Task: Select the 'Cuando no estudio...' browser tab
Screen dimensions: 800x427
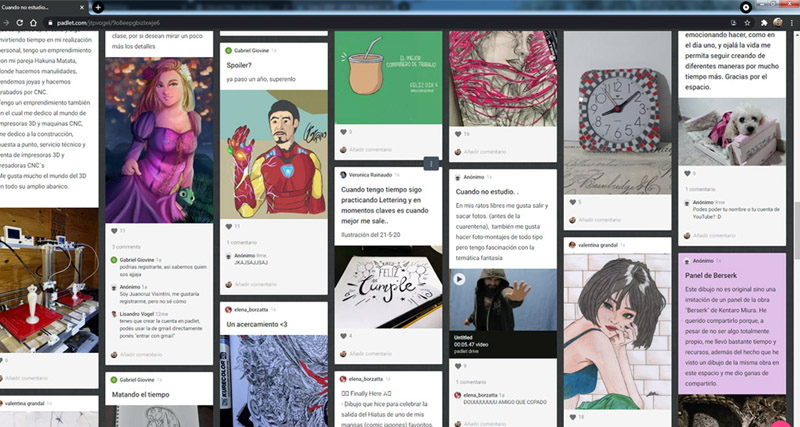Action: pyautogui.click(x=44, y=8)
